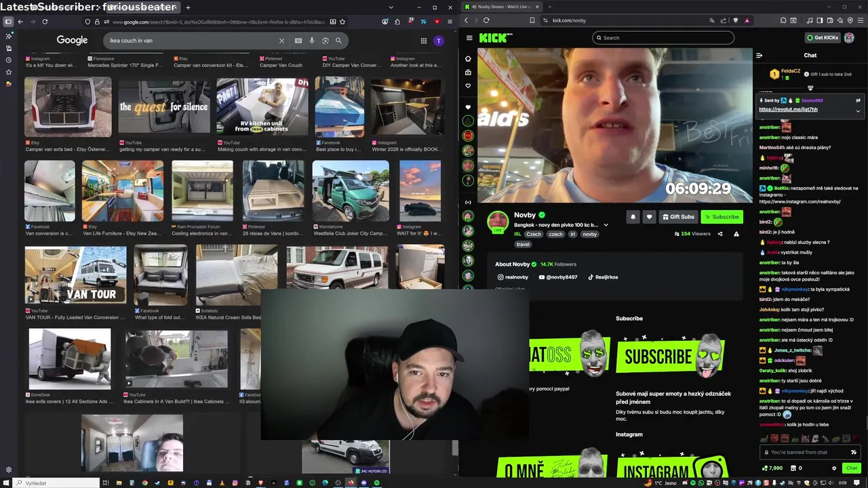Screen dimensions: 868x488
Task: Open the Firefox hamburger menu
Action: pyautogui.click(x=450, y=22)
